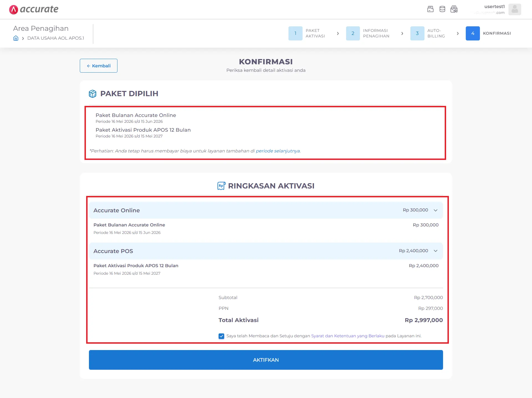Viewport: 532px width, 398px height.
Task: Click 'Periode 16 Mei 2026 s/d 15 Mei 2027' in summary
Action: [x=127, y=273]
